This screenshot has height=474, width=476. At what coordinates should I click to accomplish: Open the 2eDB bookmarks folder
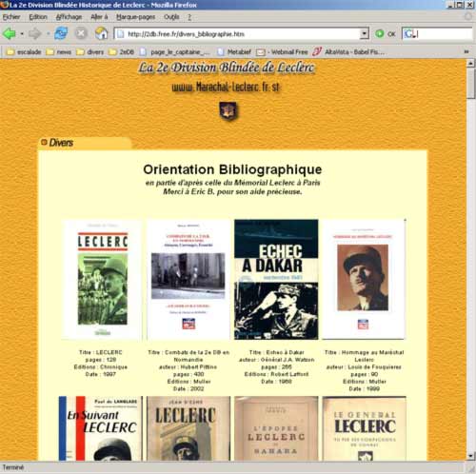click(122, 51)
